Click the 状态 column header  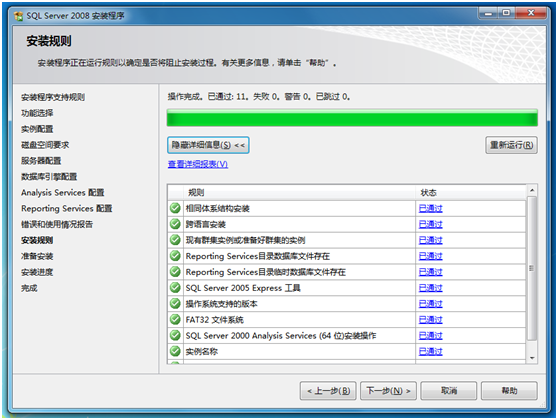click(x=470, y=193)
